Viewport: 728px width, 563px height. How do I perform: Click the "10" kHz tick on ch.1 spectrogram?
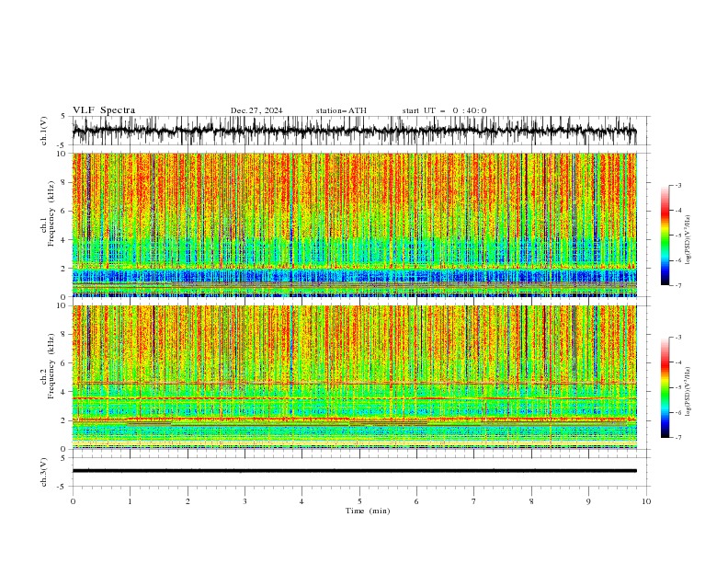pyautogui.click(x=63, y=154)
